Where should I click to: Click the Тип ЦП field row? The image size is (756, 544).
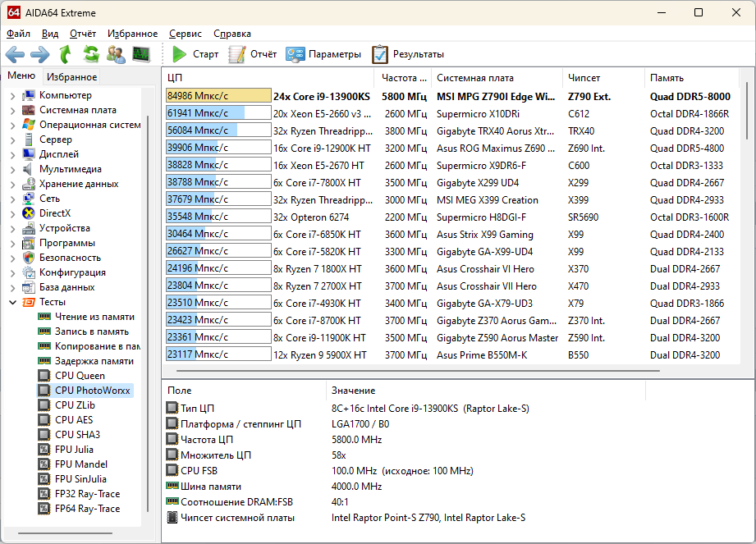click(404, 409)
